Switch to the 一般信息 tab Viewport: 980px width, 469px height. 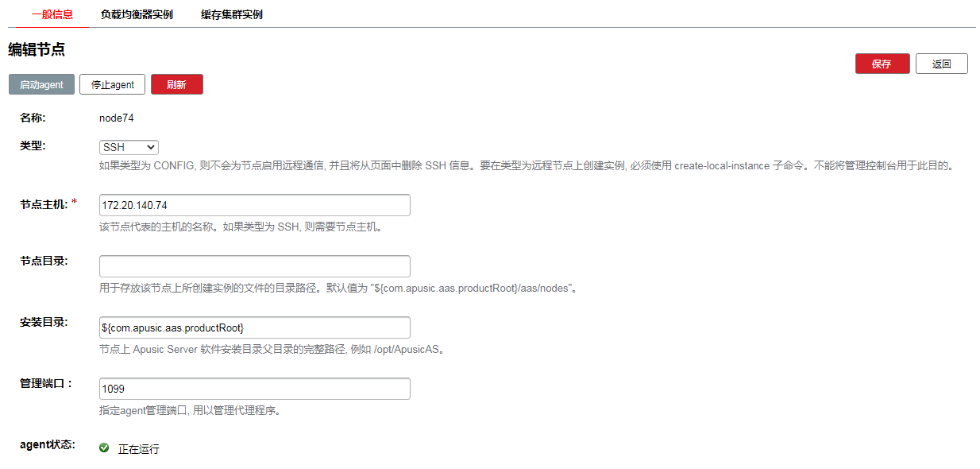click(x=52, y=14)
